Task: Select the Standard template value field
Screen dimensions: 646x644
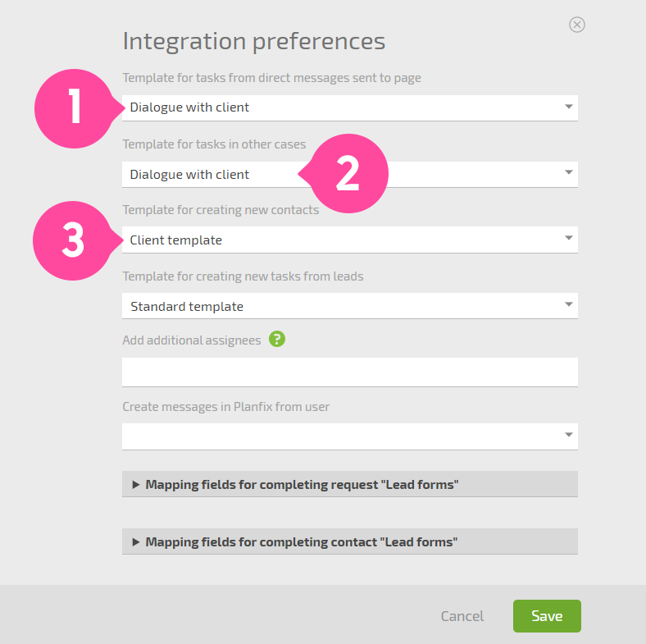Action: coord(350,306)
